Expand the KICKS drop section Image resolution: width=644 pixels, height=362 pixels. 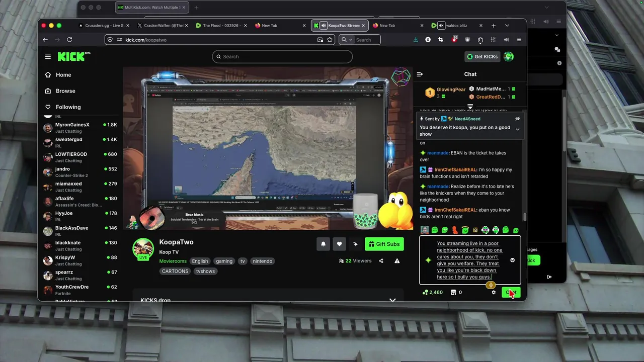click(x=392, y=300)
